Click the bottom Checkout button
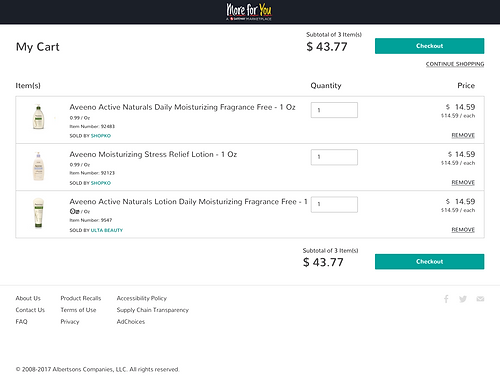 point(429,262)
